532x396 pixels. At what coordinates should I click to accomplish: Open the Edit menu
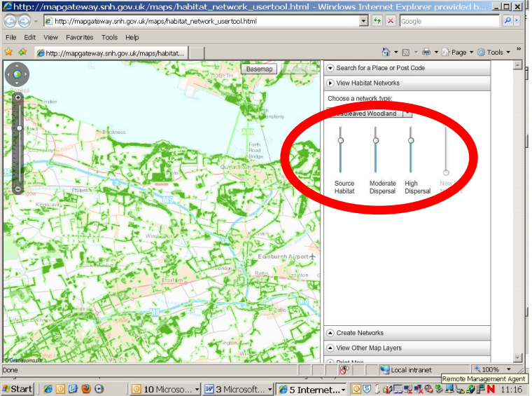[29, 37]
